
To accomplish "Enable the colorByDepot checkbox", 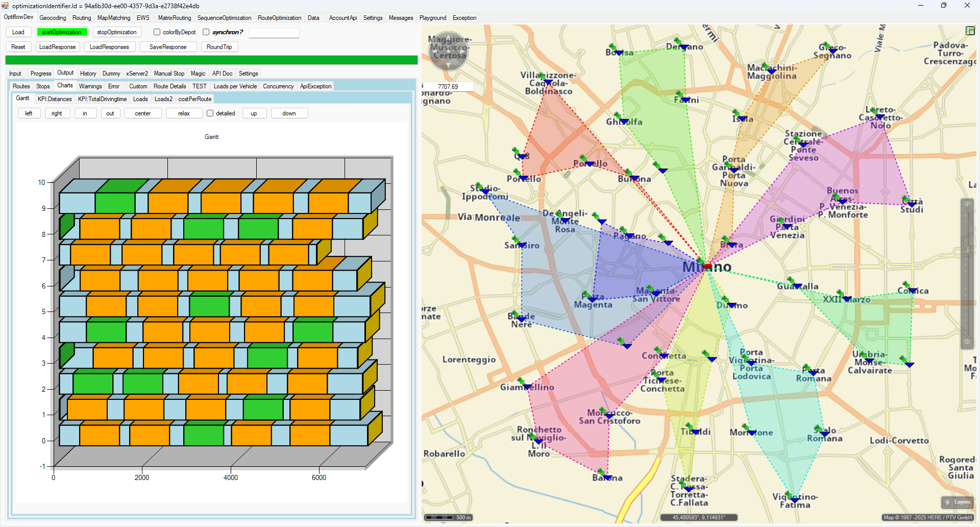I will 157,32.
